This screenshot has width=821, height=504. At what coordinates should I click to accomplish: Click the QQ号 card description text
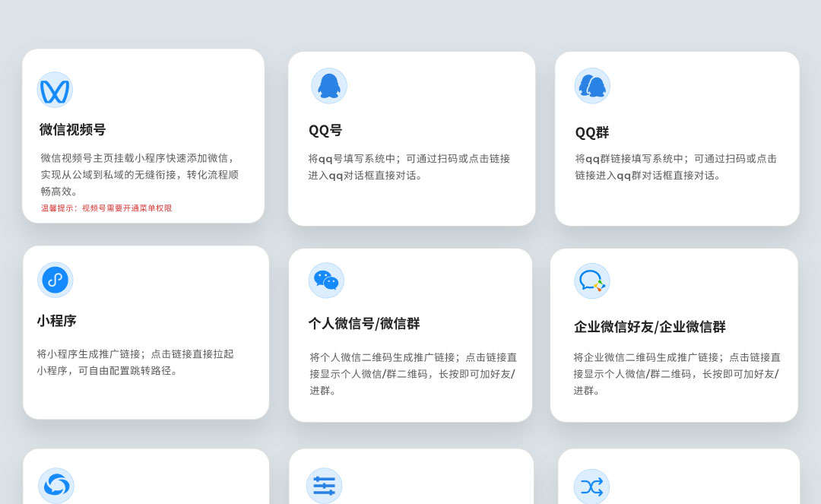pos(409,167)
